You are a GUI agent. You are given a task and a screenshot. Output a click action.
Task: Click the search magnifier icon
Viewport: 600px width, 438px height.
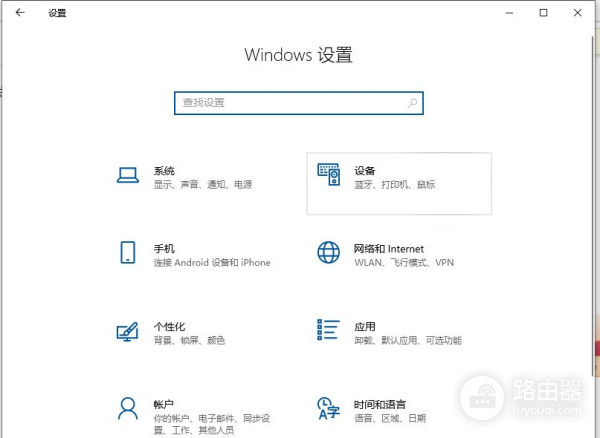[x=412, y=103]
